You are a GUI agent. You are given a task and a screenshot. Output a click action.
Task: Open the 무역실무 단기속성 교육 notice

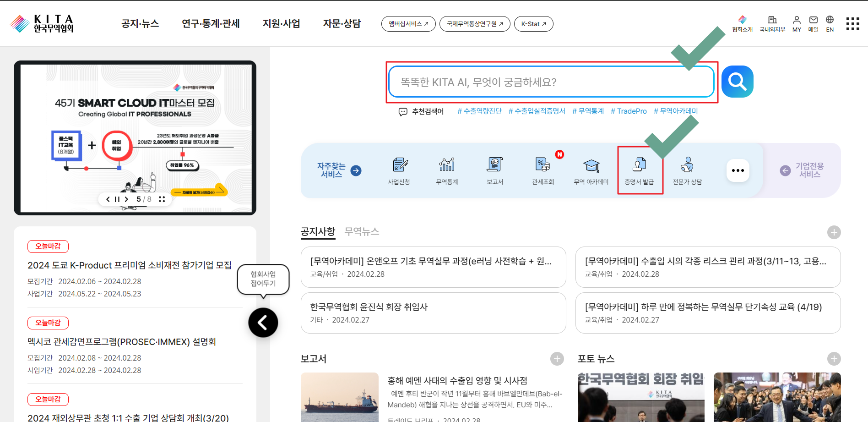coord(708,313)
